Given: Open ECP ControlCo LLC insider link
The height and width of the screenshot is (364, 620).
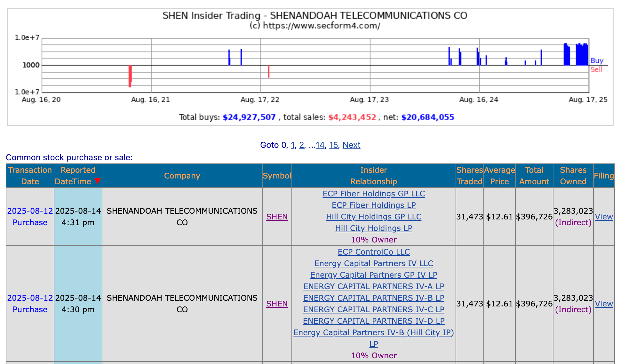Looking at the screenshot, I should tap(373, 252).
